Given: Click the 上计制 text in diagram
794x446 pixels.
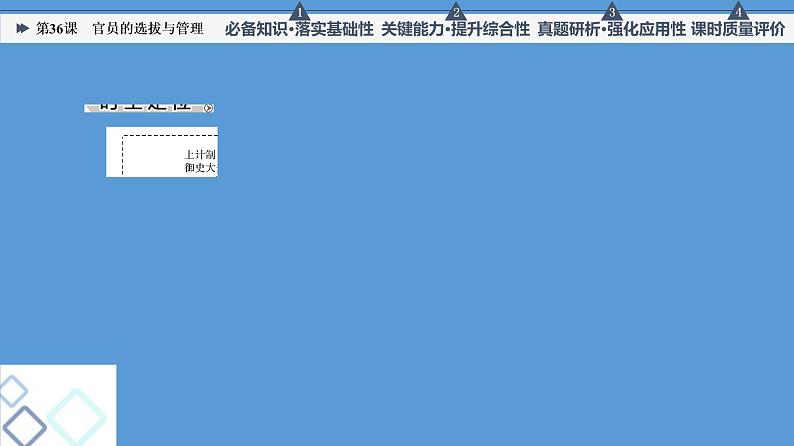Looking at the screenshot, I should pyautogui.click(x=200, y=154).
